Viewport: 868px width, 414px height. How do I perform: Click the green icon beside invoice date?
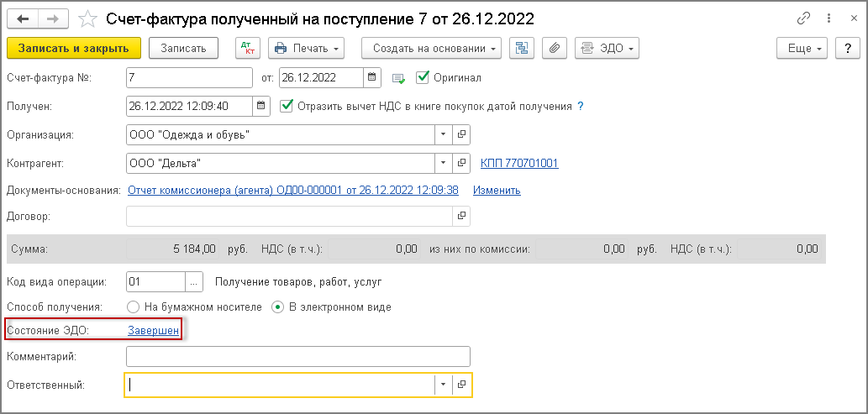(x=398, y=79)
